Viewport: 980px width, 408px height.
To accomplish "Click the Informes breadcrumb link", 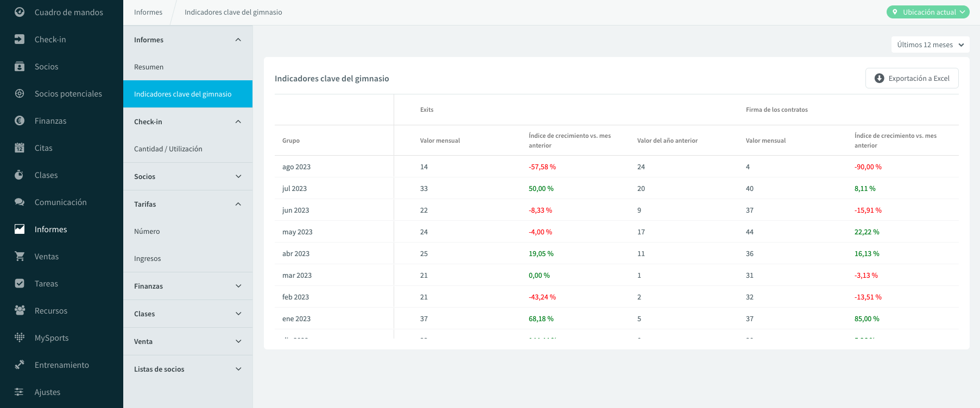I will click(x=148, y=12).
